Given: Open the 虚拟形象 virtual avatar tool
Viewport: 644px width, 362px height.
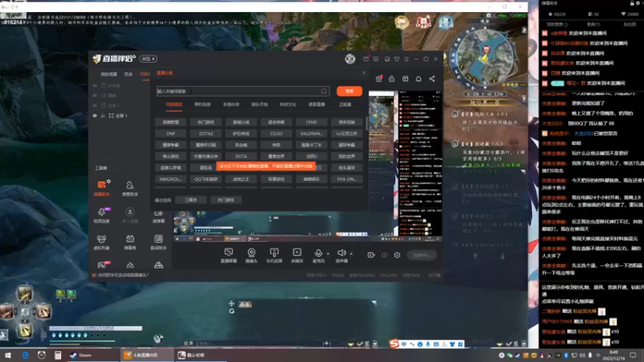Looking at the screenshot, I should (x=101, y=242).
